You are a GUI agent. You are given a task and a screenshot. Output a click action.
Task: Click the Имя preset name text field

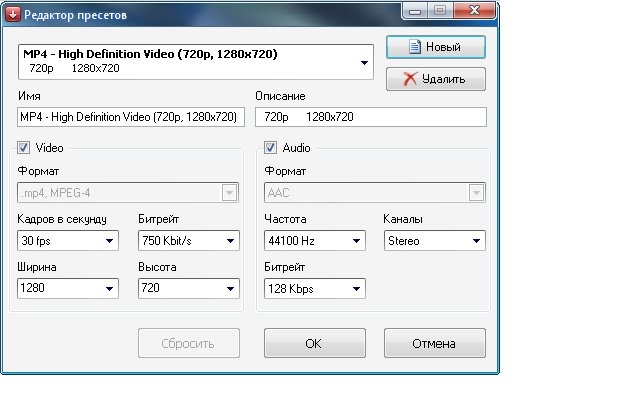coord(129,117)
